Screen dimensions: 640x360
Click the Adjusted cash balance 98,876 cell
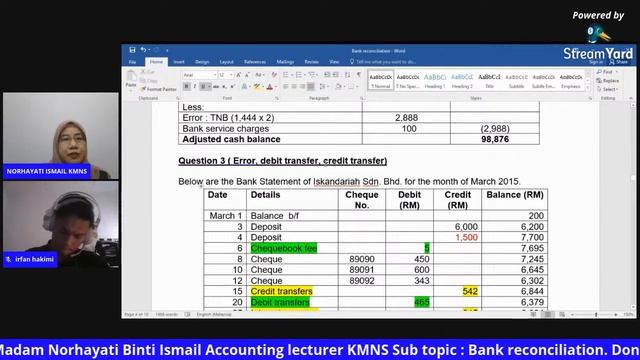495,139
